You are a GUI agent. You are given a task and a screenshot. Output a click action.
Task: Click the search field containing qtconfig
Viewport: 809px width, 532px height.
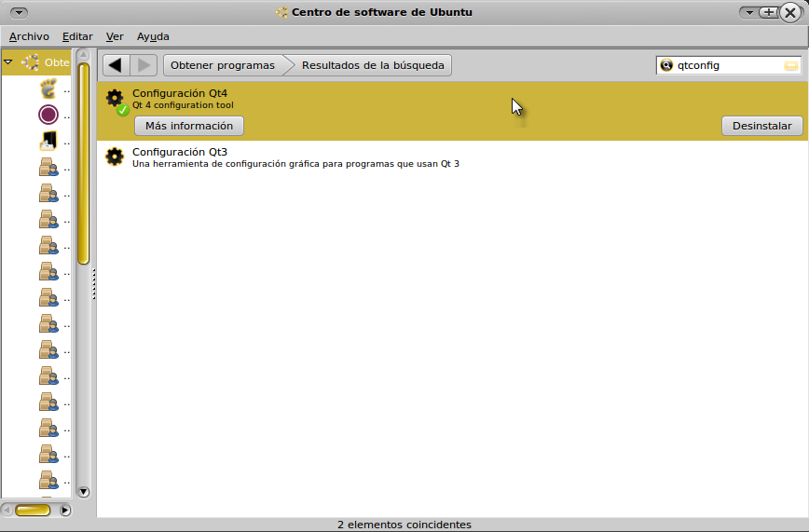[x=729, y=65]
